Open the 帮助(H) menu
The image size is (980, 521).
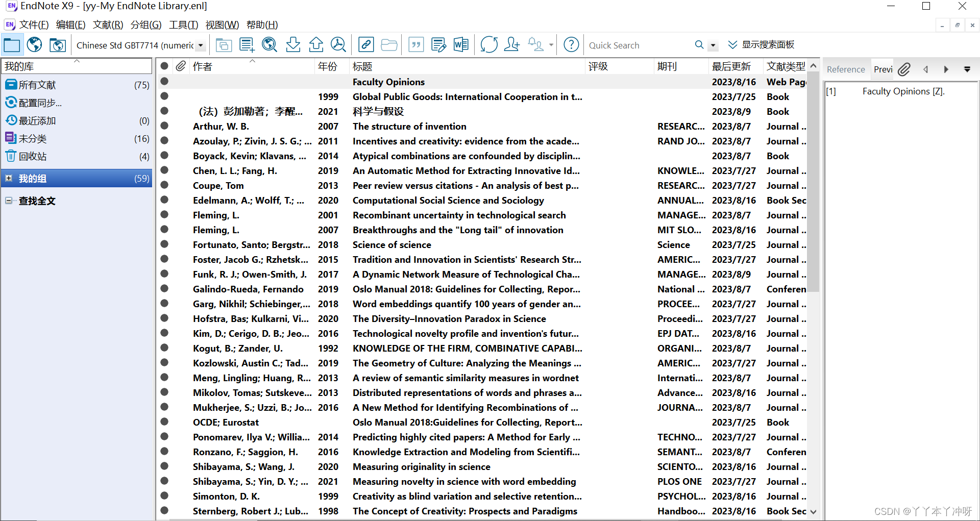click(x=262, y=24)
